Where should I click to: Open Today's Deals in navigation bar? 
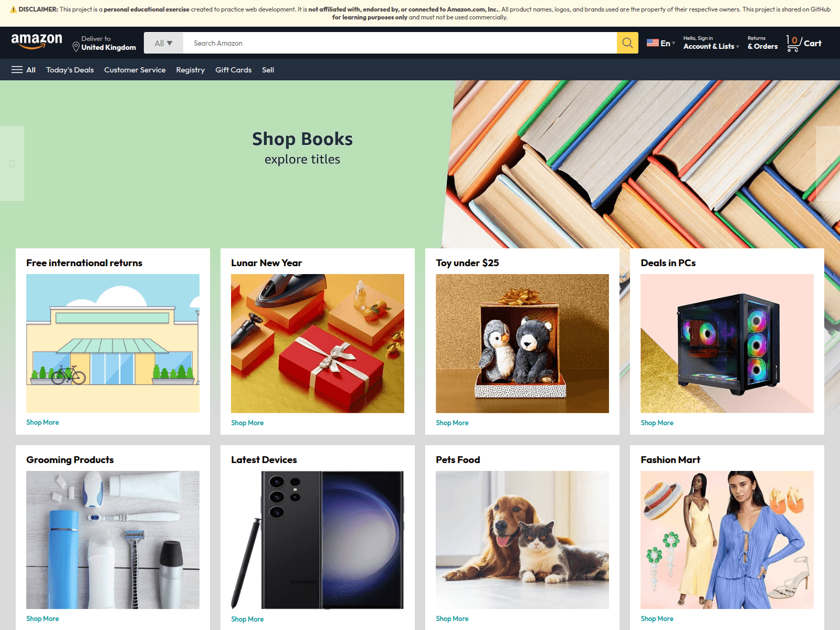70,70
